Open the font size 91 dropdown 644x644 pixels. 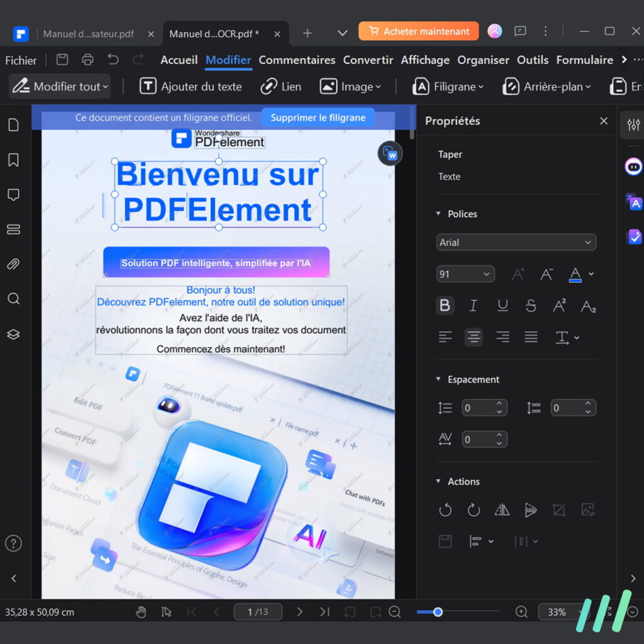pyautogui.click(x=465, y=274)
